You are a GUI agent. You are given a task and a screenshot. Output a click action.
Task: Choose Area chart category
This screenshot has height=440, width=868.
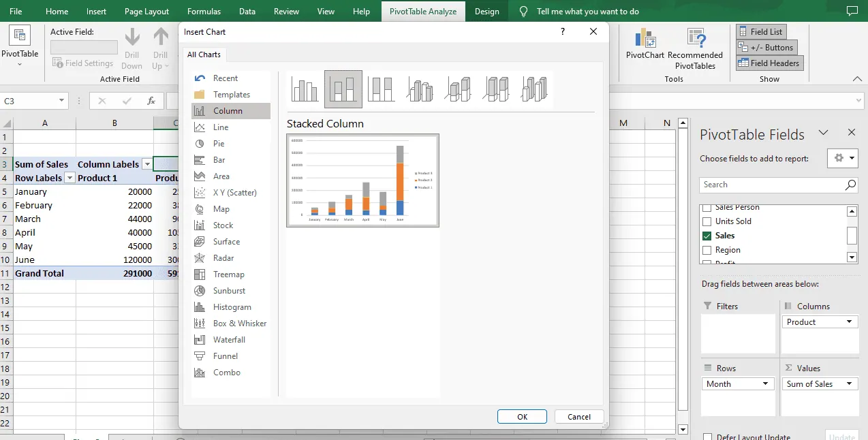coord(231,176)
